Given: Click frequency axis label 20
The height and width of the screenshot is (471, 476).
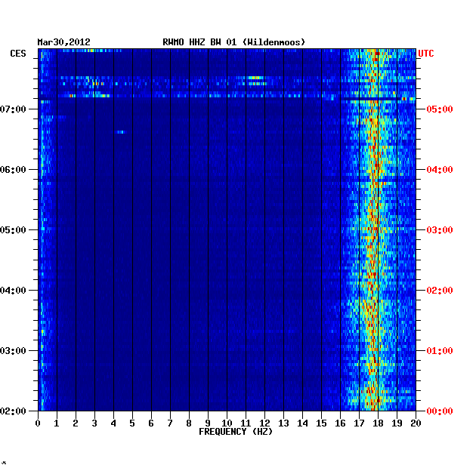Looking at the screenshot, I should [x=416, y=423].
